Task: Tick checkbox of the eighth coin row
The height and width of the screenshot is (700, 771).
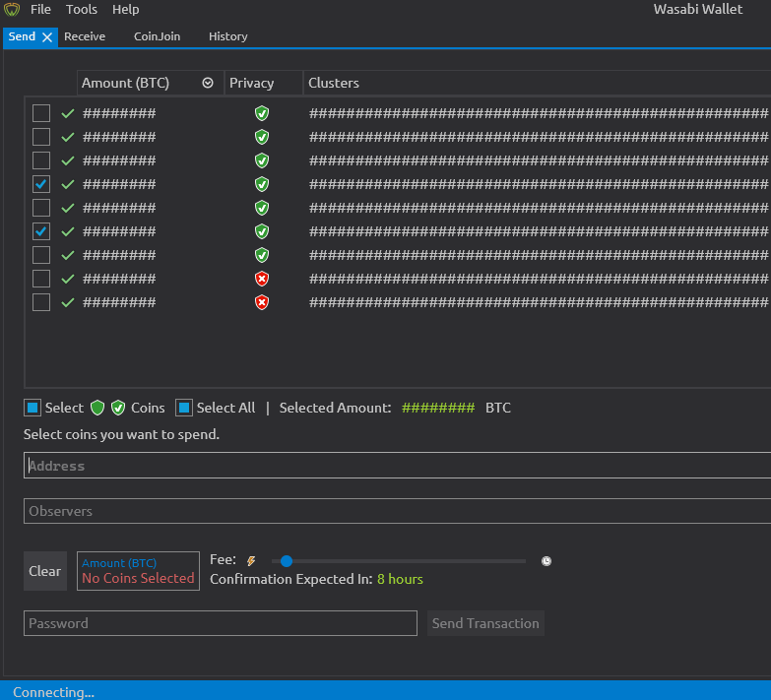Action: 41,279
